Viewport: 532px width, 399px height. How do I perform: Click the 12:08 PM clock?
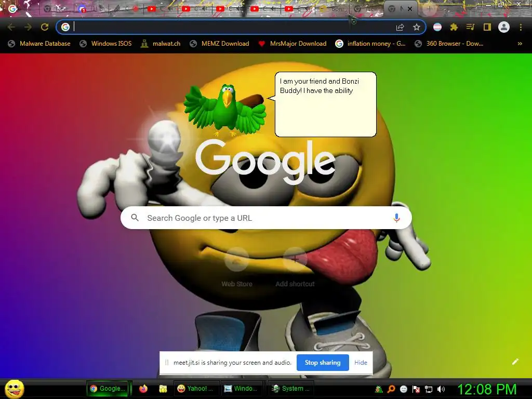tap(487, 389)
